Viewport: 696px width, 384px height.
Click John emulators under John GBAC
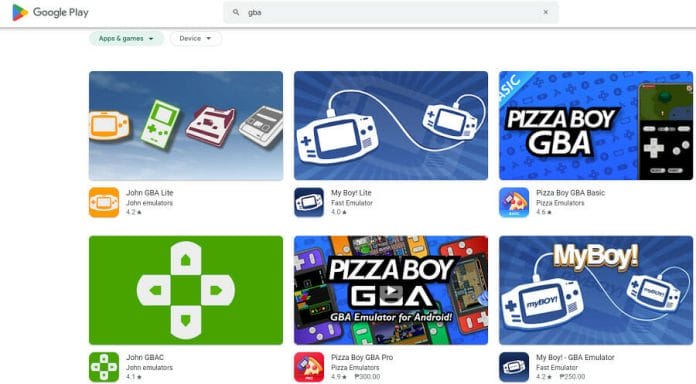click(x=149, y=368)
